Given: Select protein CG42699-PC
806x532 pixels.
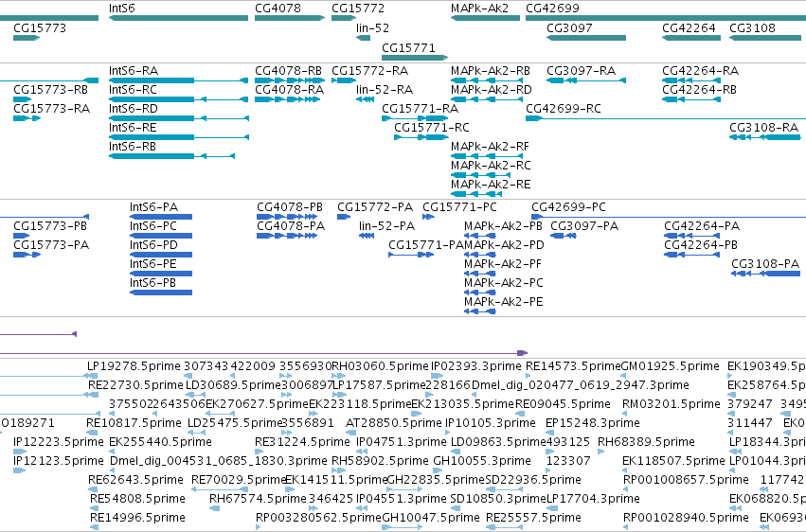Looking at the screenshot, I should [669, 217].
